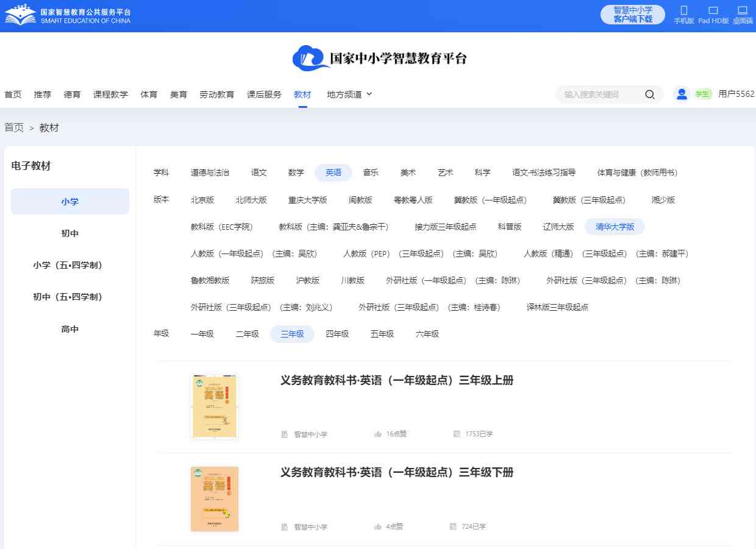Open the Pad HD版 tablet icon
Screen dimensions: 756x549
[x=713, y=10]
